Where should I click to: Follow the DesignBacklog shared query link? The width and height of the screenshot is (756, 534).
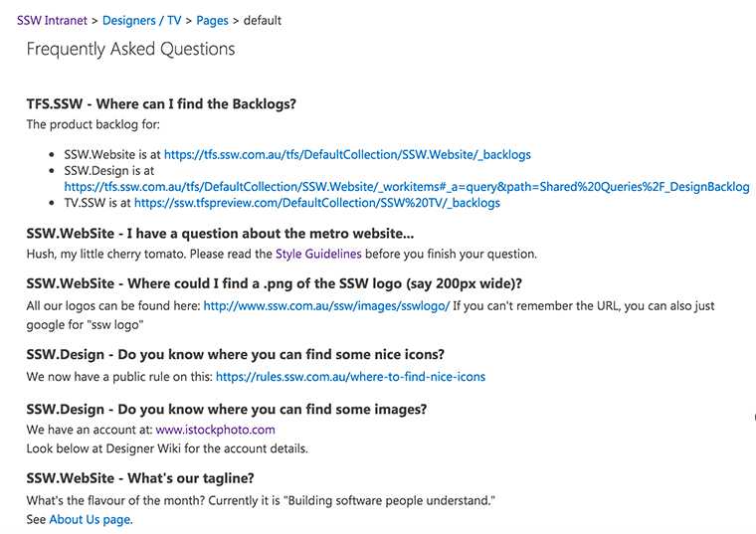407,187
